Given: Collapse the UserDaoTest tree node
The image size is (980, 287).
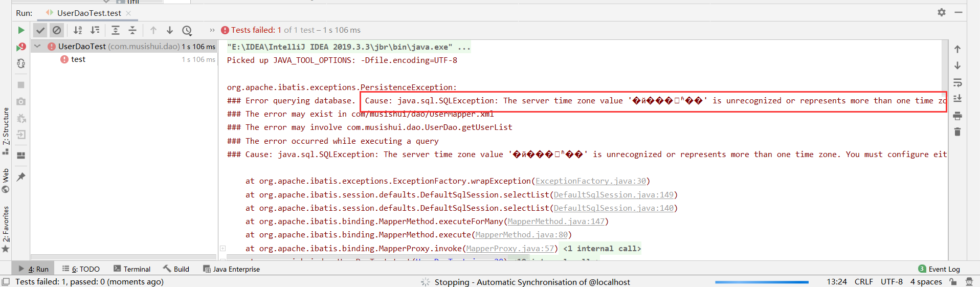Looking at the screenshot, I should click(37, 46).
